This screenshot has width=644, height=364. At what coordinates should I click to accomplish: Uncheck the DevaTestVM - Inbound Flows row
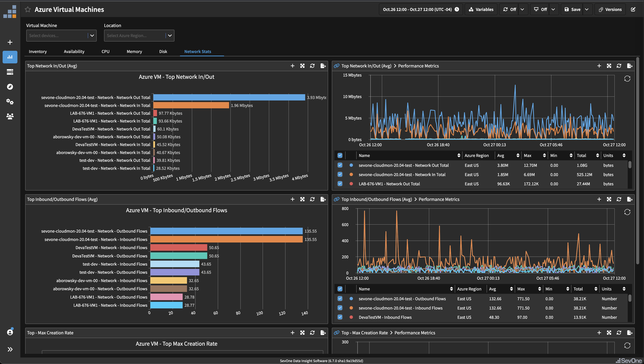[x=340, y=317]
